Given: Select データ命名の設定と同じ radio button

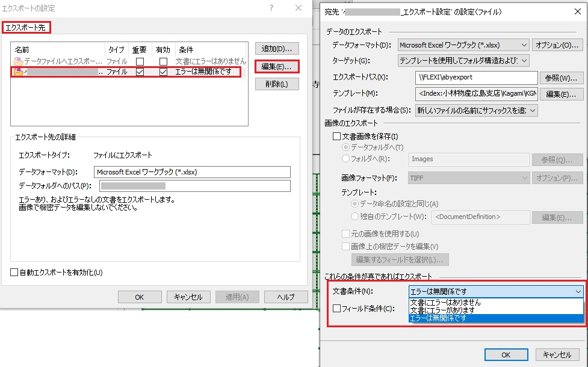Looking at the screenshot, I should pyautogui.click(x=354, y=204).
